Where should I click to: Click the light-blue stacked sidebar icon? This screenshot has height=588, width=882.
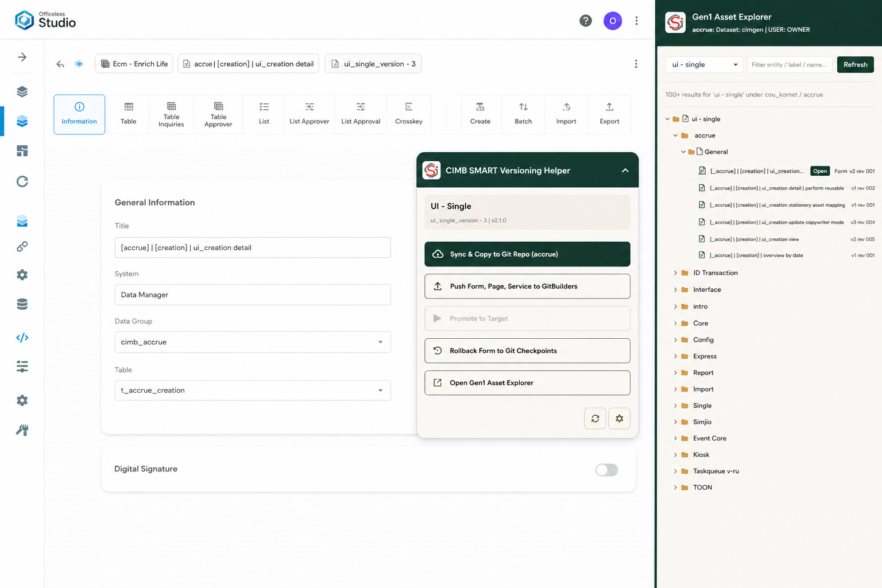(x=22, y=221)
